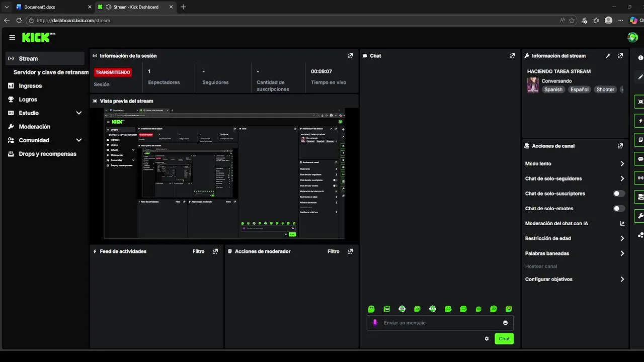The height and width of the screenshot is (362, 644).
Task: Open the browser tab list dropdown
Action: (7, 7)
